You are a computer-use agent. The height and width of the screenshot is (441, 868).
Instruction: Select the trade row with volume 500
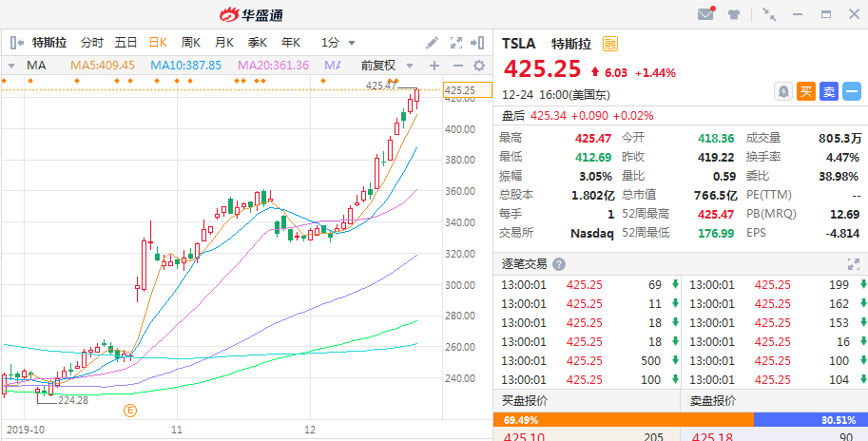click(588, 361)
